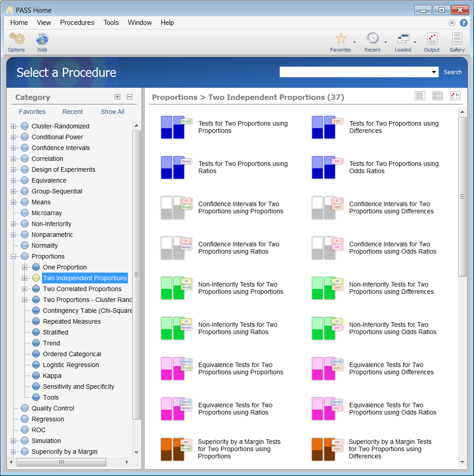This screenshot has height=476, width=474.
Task: Open the Web globe icon
Action: (42, 39)
